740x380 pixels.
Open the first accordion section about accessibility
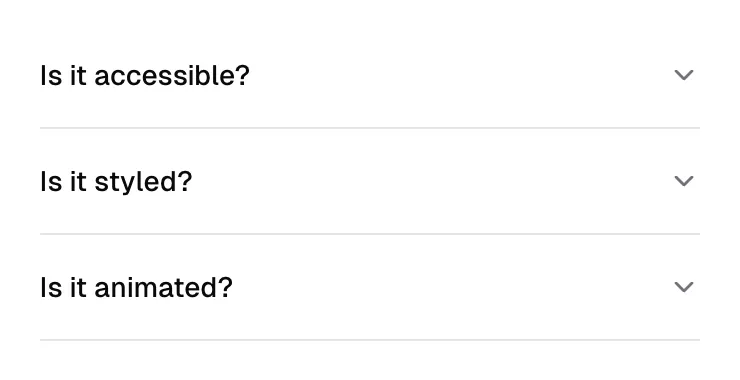click(370, 75)
